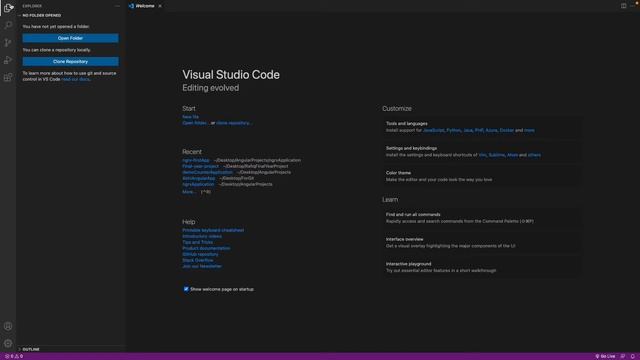This screenshot has width=640, height=360.
Task: Install Python support link
Action: pos(453,130)
